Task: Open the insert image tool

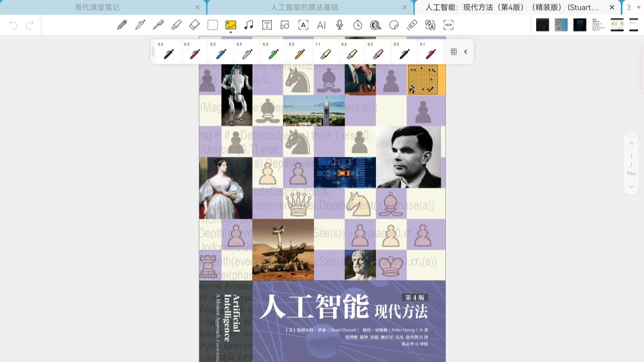Action: pyautogui.click(x=231, y=25)
